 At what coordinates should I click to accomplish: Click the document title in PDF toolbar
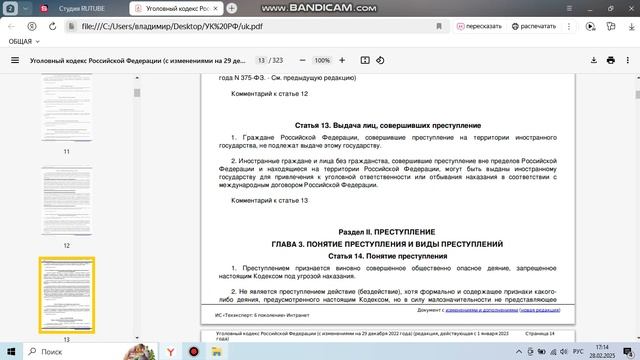point(138,60)
